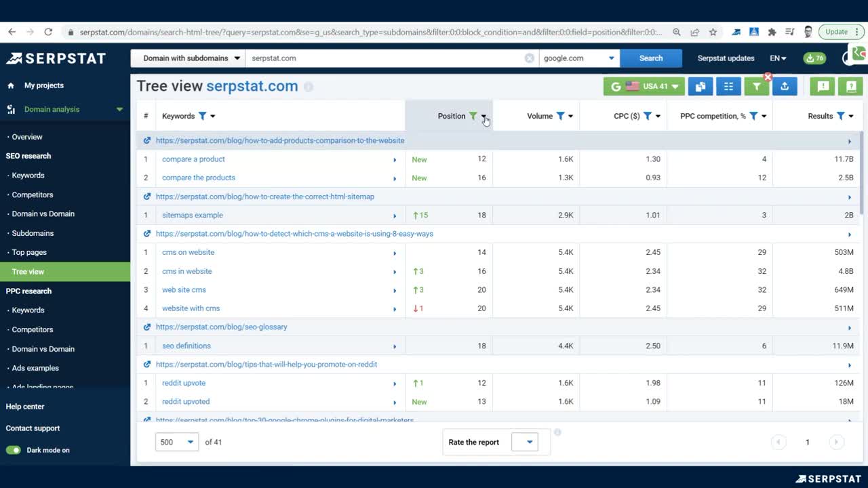Open the green filter funnel button

pos(756,86)
